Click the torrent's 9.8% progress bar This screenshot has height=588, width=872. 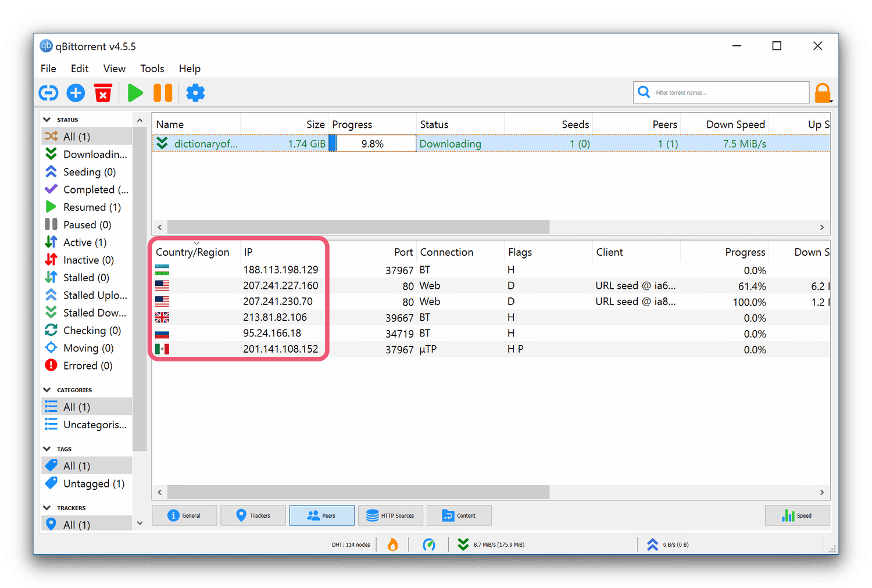(x=372, y=144)
